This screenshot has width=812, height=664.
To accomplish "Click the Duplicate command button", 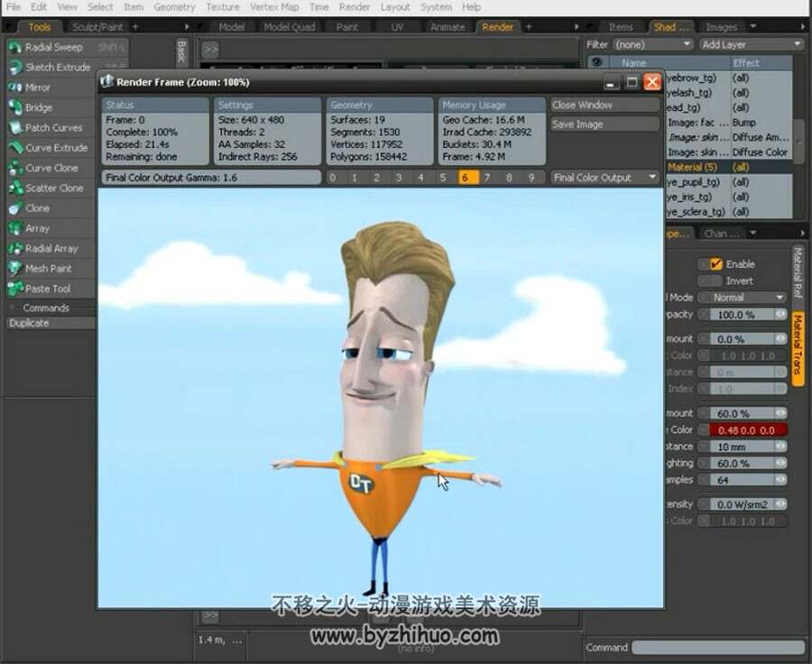I will [x=51, y=323].
